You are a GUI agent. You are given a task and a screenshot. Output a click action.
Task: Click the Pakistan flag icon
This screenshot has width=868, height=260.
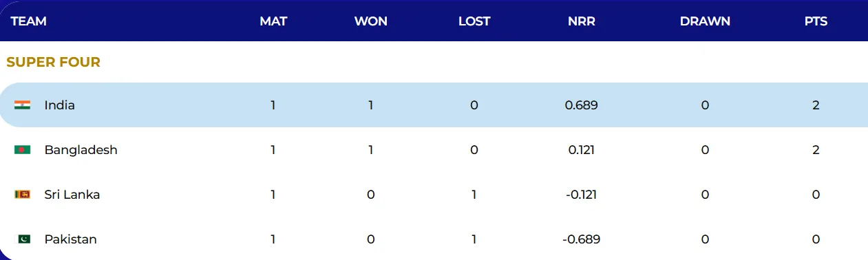(x=23, y=239)
